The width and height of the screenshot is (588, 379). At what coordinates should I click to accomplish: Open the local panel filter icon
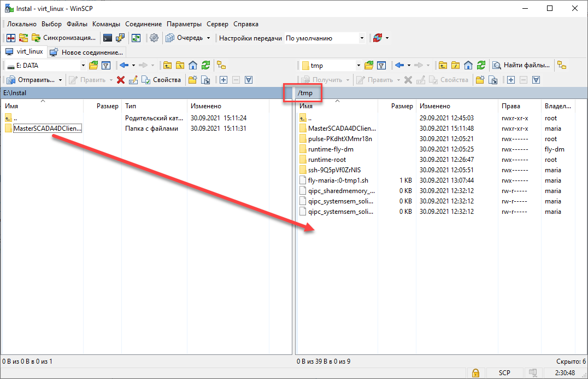(x=107, y=66)
